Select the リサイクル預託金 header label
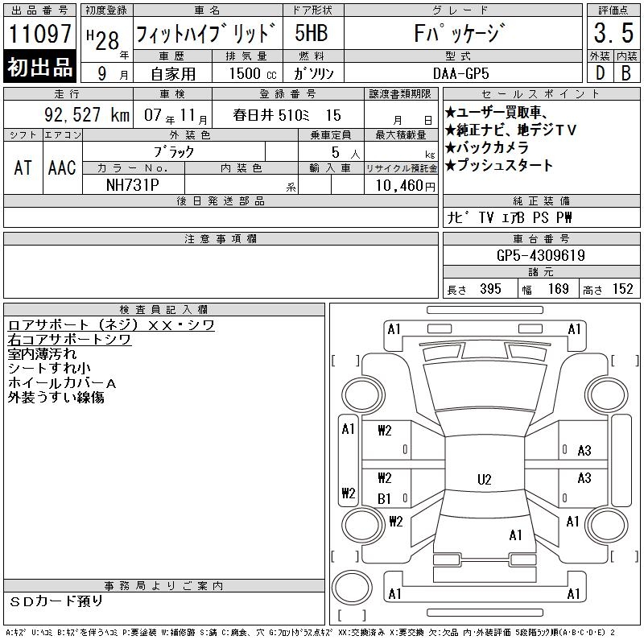The width and height of the screenshot is (644, 644). [x=401, y=167]
